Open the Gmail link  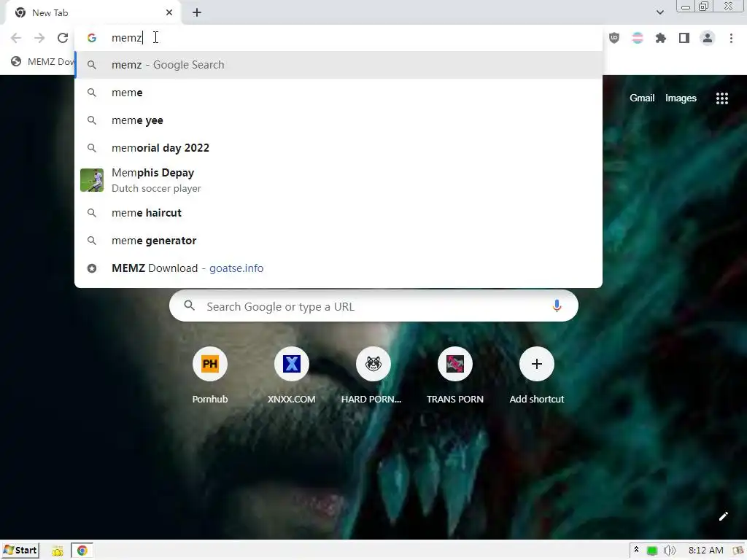(642, 98)
